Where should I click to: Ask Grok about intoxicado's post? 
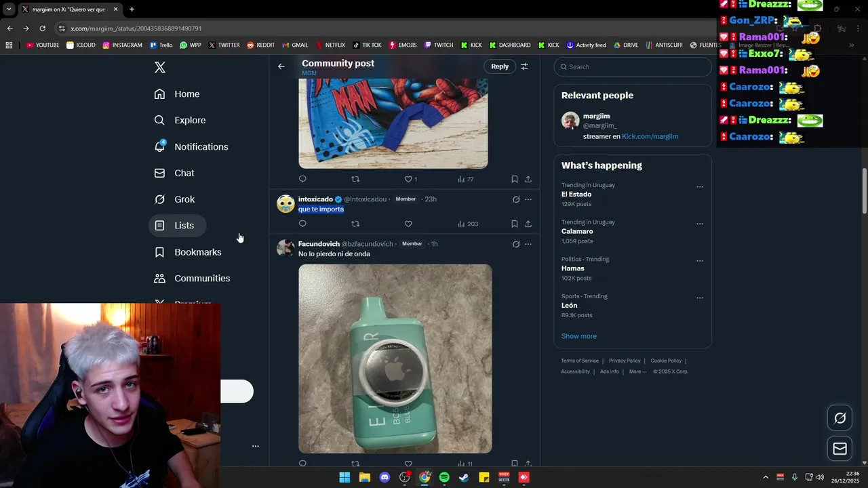[516, 199]
